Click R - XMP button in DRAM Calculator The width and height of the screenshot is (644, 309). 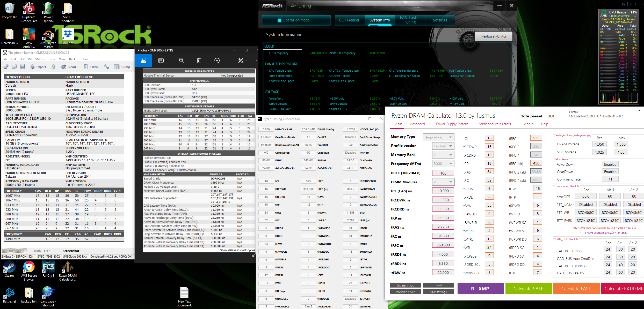(x=481, y=289)
